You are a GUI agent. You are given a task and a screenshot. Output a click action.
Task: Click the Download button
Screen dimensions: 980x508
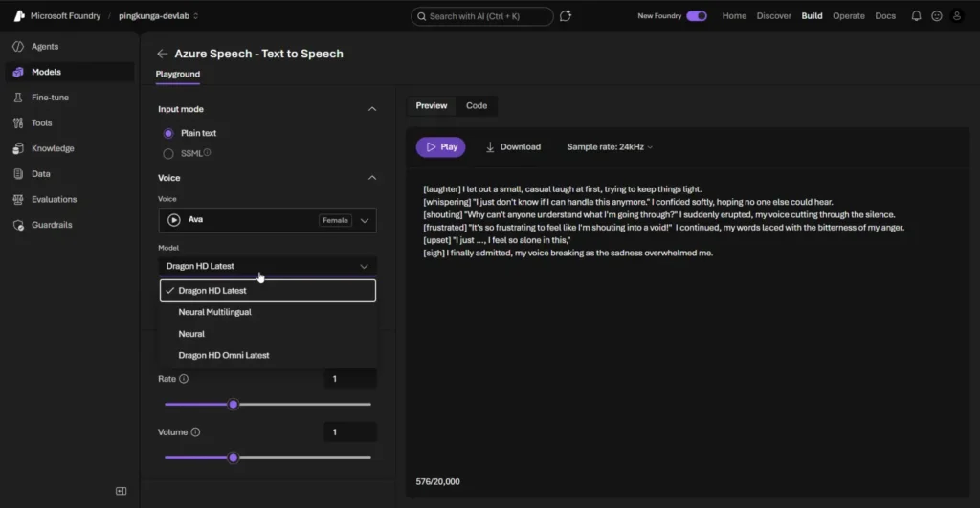(513, 147)
